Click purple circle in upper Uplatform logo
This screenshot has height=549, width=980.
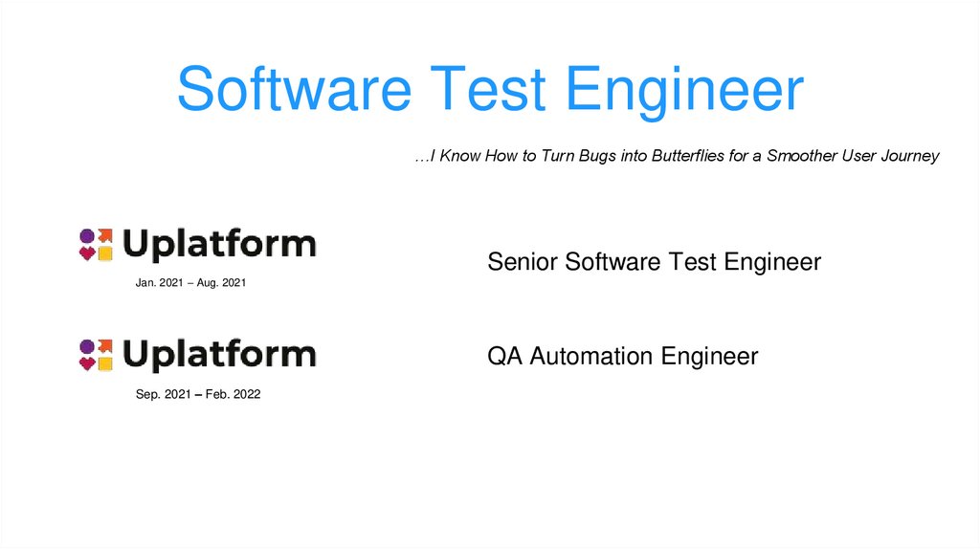tap(86, 235)
